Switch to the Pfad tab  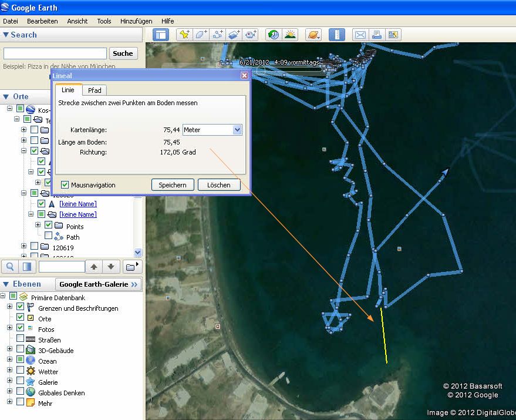point(94,90)
